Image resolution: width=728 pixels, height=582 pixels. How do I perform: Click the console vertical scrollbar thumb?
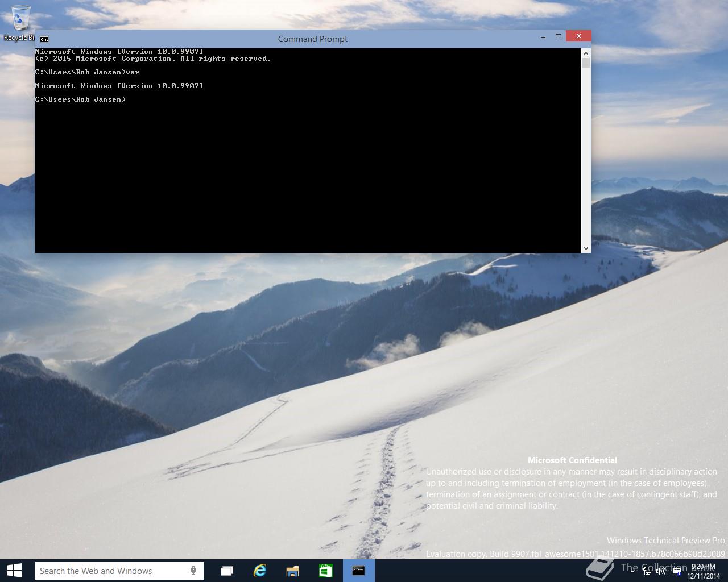586,63
